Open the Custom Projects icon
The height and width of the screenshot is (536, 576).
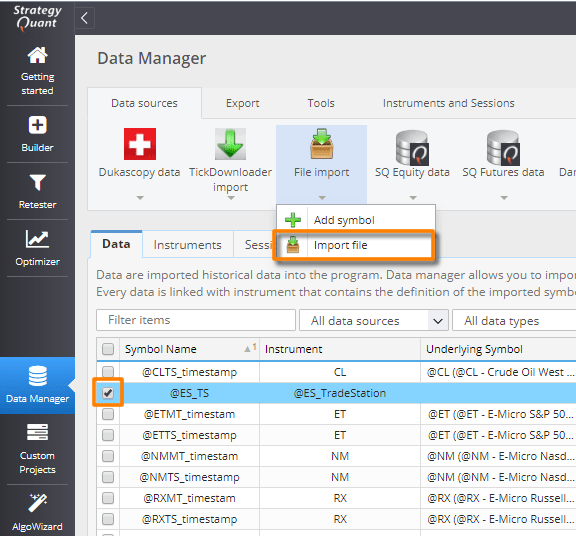(x=37, y=432)
